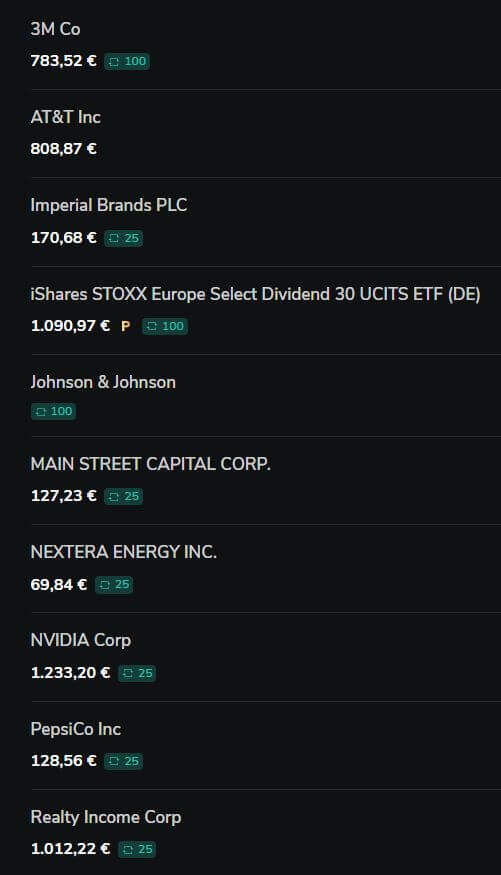Click the 25 badge for Realty Income Corp
Image resolution: width=501 pixels, height=875 pixels.
(137, 850)
